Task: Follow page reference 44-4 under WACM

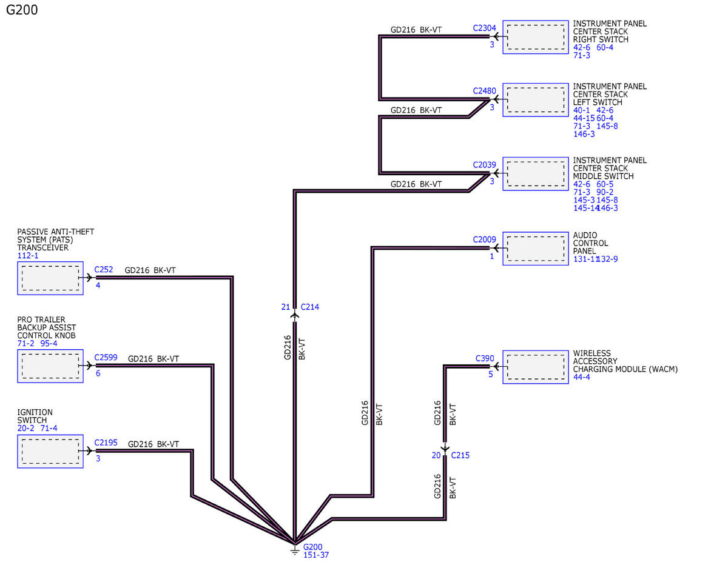Action: click(582, 377)
